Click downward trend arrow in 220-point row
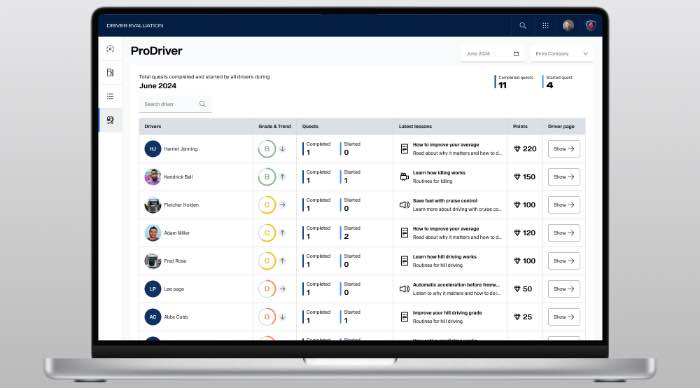Viewport: 700px width, 388px height. [x=283, y=149]
